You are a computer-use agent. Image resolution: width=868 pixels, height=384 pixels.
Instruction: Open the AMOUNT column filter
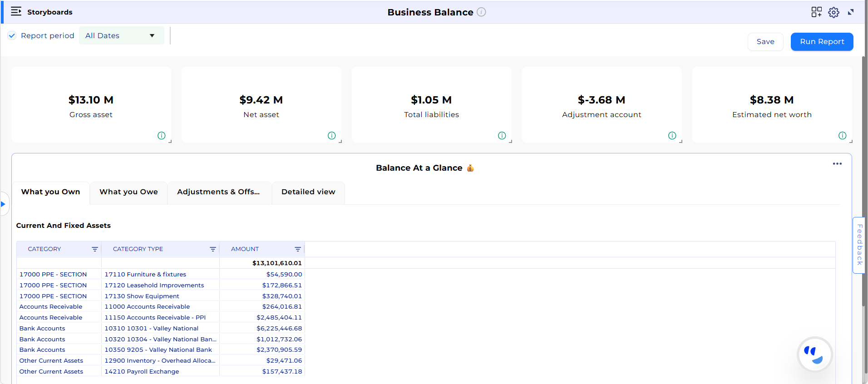click(x=298, y=249)
